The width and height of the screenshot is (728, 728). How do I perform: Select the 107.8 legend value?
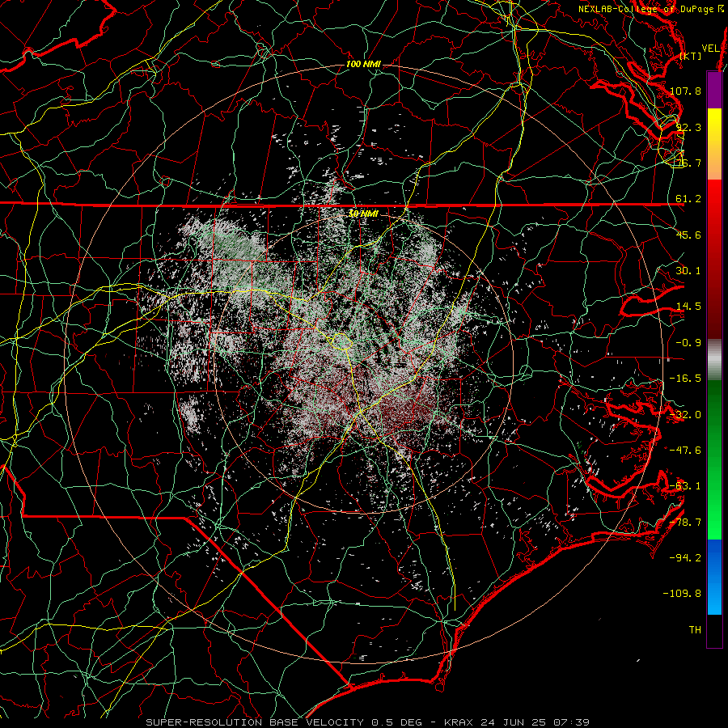click(685, 91)
